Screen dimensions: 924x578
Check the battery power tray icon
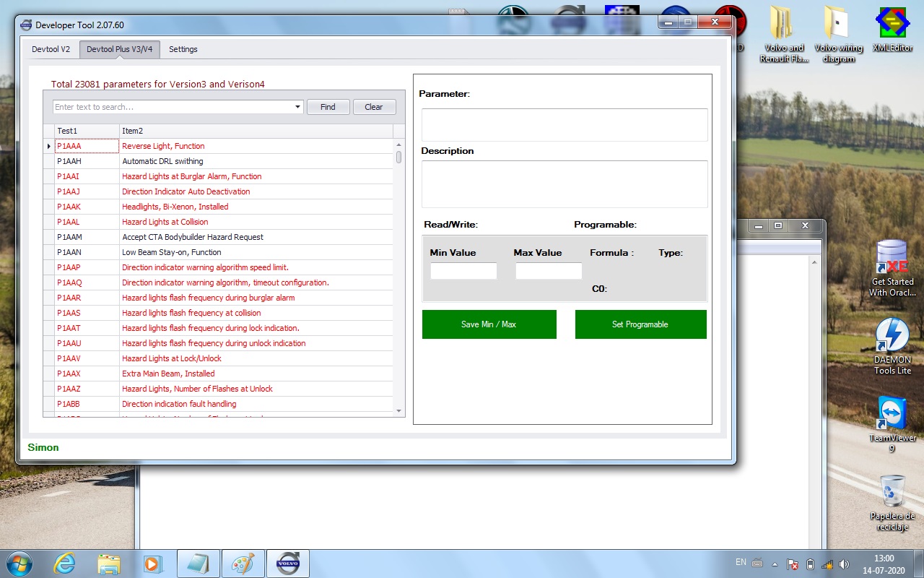(x=810, y=564)
